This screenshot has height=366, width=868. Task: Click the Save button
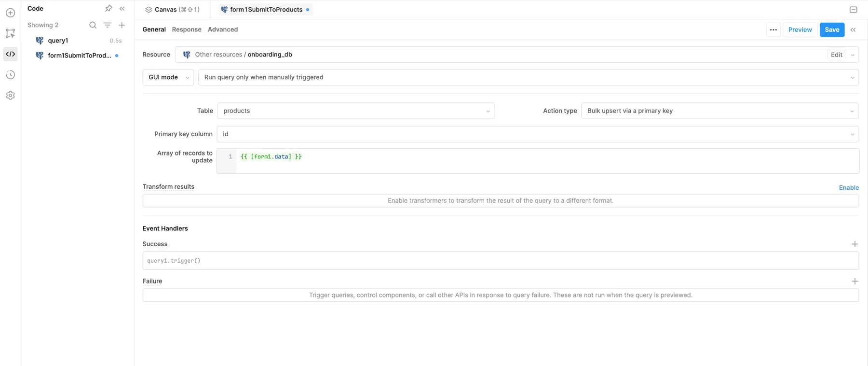coord(832,29)
